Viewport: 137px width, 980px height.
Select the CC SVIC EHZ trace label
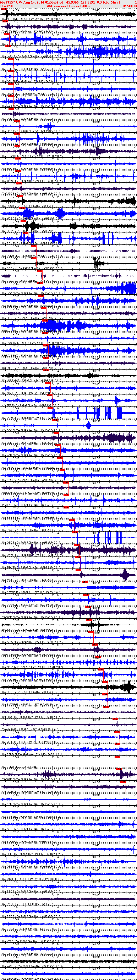(31, 430)
